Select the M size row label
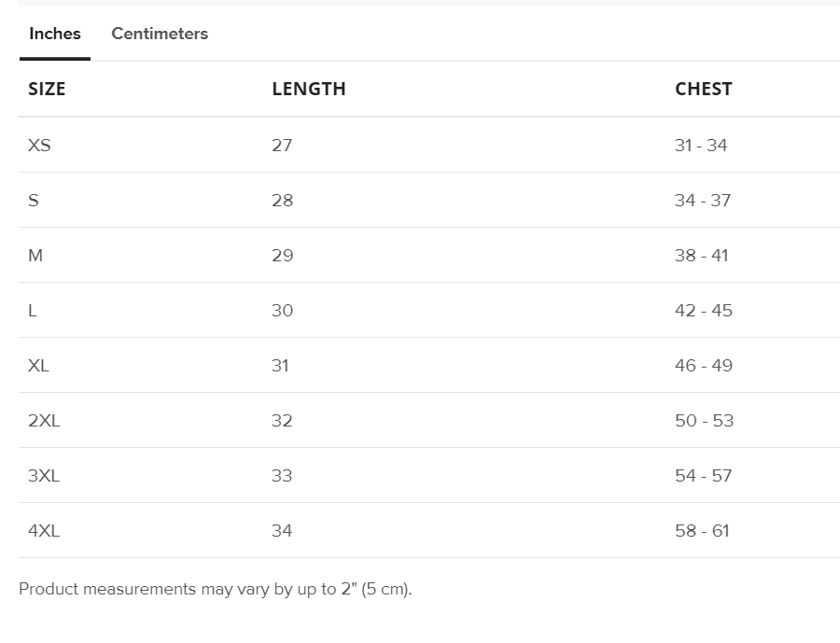Viewport: 840px width, 643px height. pos(35,256)
